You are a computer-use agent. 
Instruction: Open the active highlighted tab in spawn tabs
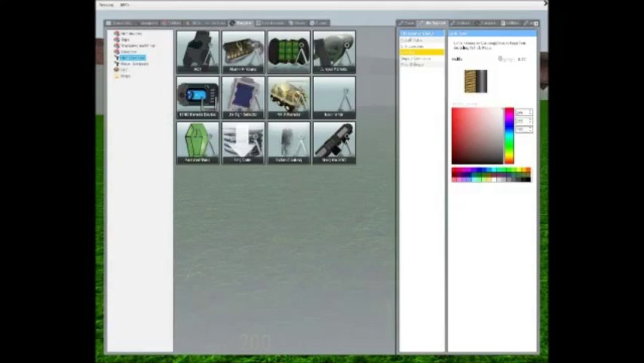242,23
